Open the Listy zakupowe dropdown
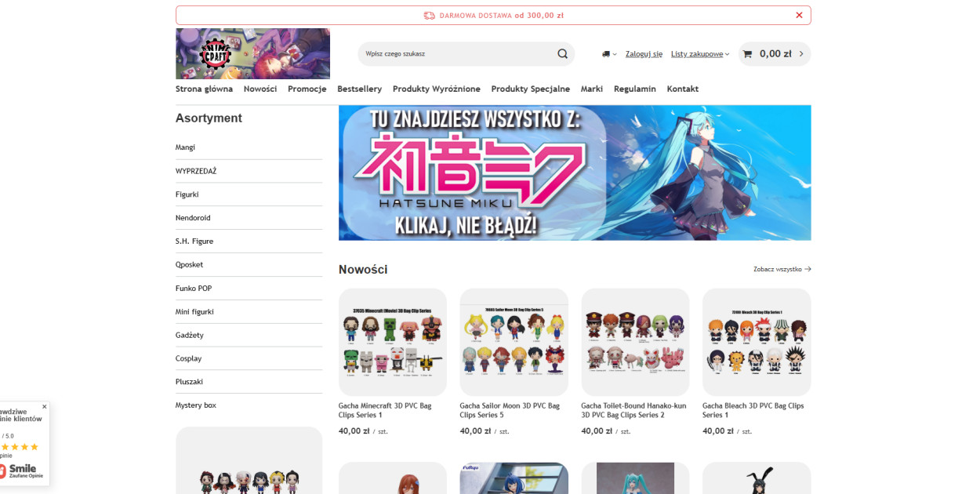 pos(700,54)
